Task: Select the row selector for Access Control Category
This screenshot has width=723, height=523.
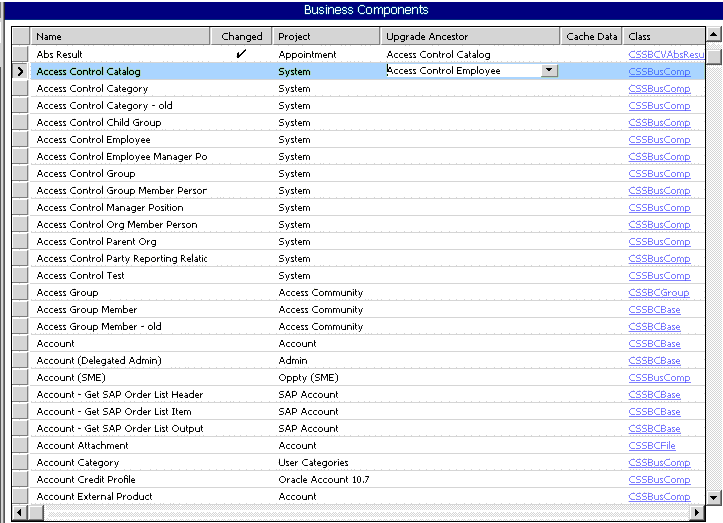Action: (x=20, y=89)
